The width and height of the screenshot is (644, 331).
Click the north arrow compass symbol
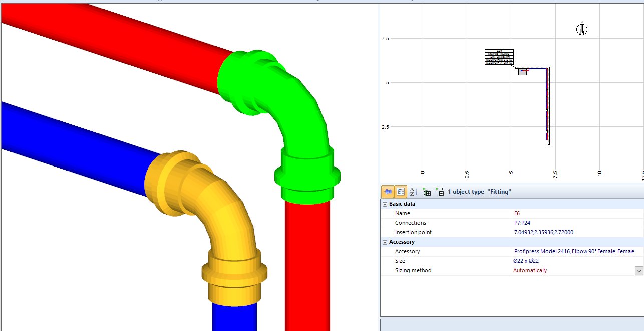coord(582,29)
